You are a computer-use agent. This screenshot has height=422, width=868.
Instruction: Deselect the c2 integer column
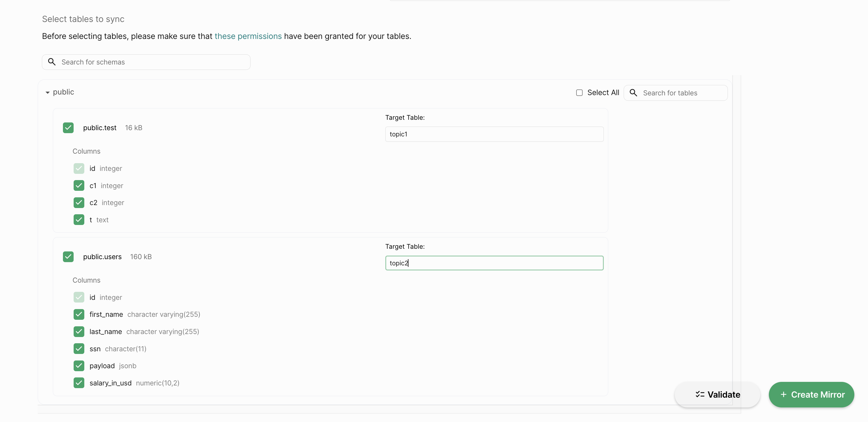(x=79, y=202)
